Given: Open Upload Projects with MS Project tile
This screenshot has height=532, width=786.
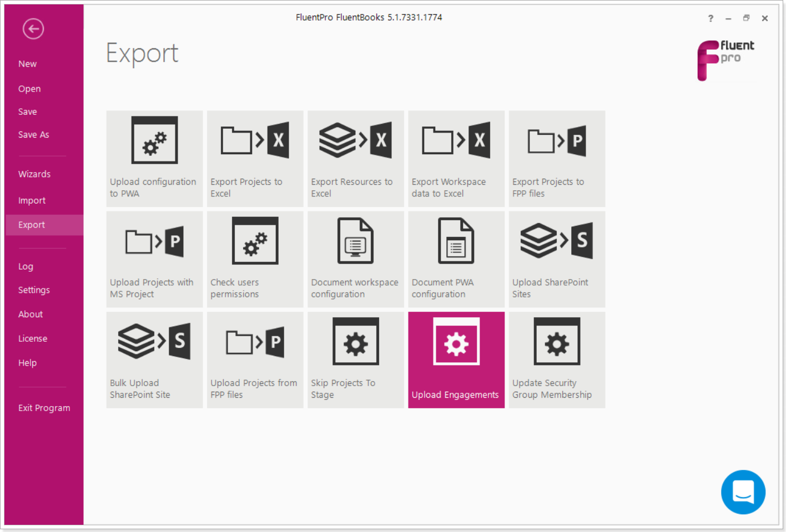Looking at the screenshot, I should (x=154, y=259).
